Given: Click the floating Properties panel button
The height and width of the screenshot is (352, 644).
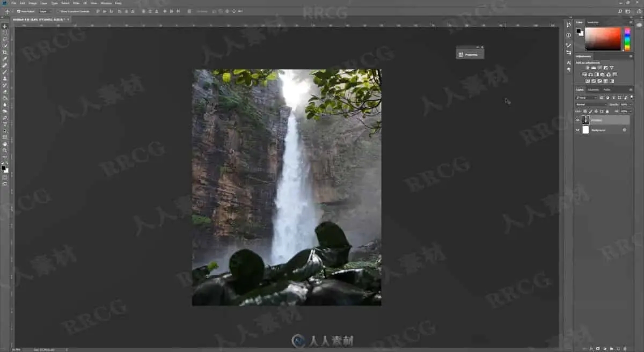Looking at the screenshot, I should point(470,54).
